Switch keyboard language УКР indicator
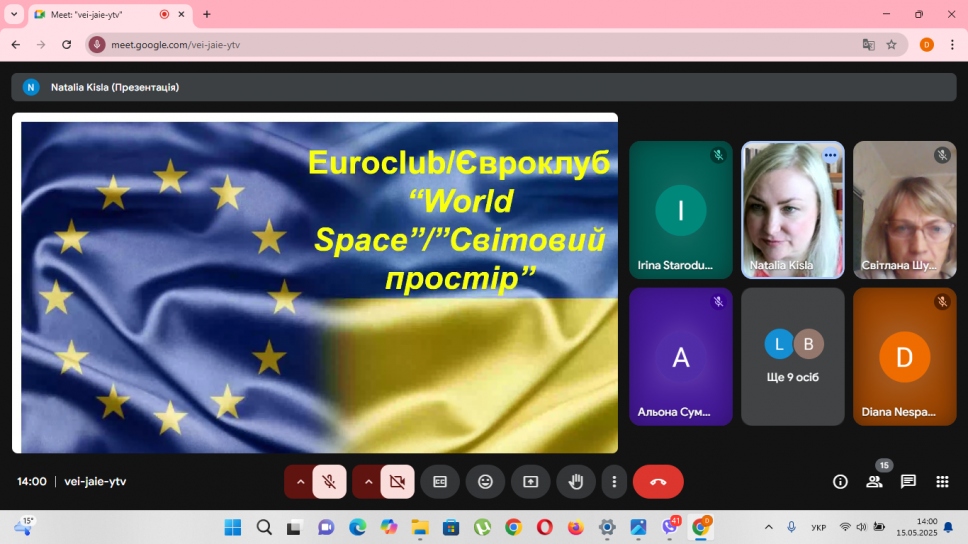968x544 pixels. click(x=819, y=527)
